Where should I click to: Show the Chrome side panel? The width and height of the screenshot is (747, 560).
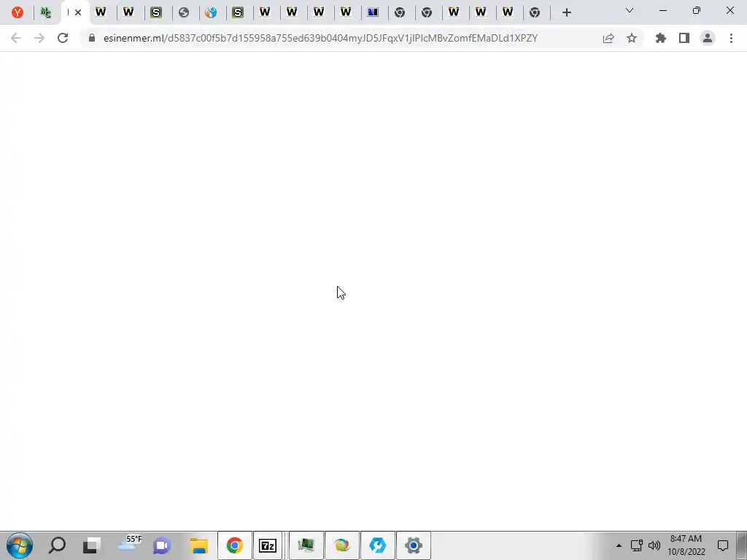tap(684, 38)
